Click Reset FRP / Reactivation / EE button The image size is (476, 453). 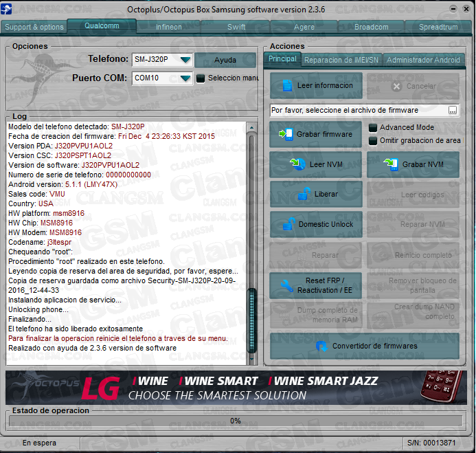(x=315, y=285)
